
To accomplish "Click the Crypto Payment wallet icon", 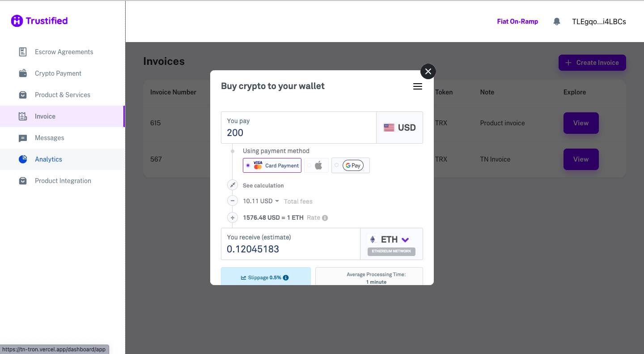I will (x=23, y=73).
